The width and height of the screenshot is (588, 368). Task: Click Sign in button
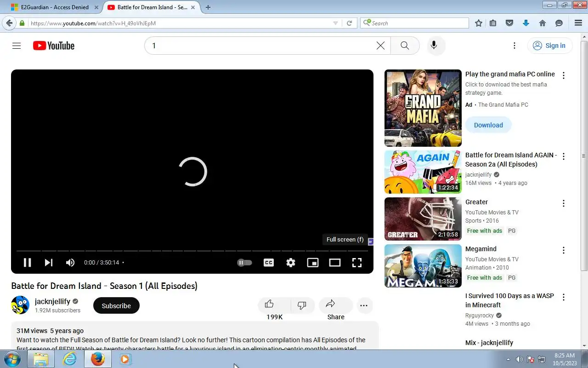[x=549, y=46]
